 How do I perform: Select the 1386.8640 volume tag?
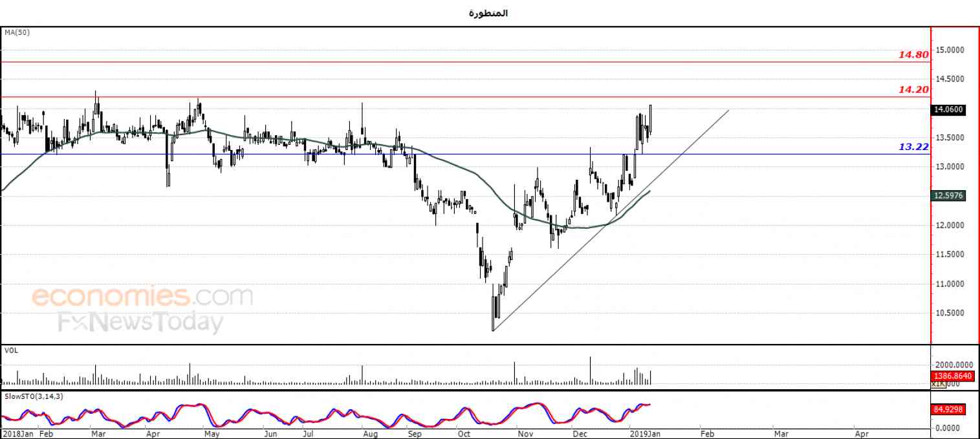(x=952, y=376)
